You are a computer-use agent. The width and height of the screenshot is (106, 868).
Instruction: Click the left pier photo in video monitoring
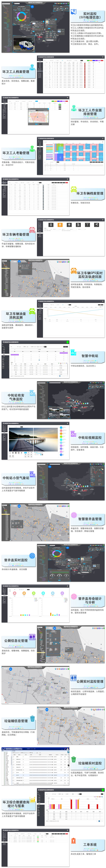[21, 439]
